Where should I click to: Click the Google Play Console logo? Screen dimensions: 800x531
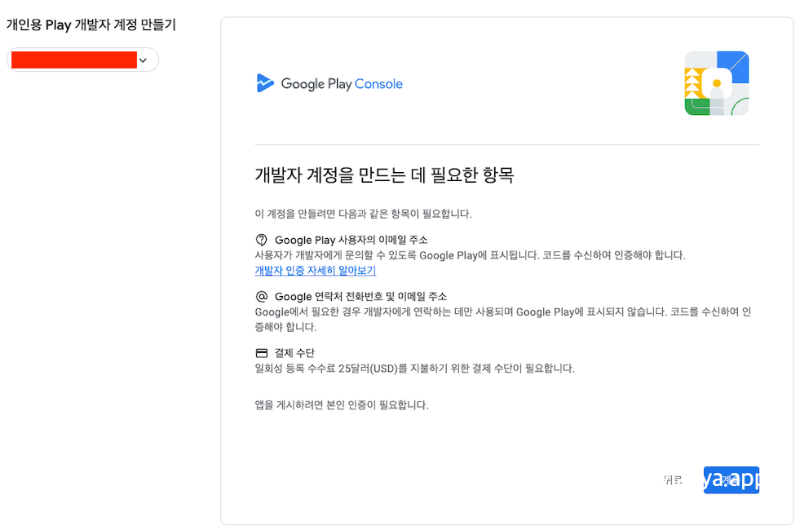pyautogui.click(x=329, y=84)
